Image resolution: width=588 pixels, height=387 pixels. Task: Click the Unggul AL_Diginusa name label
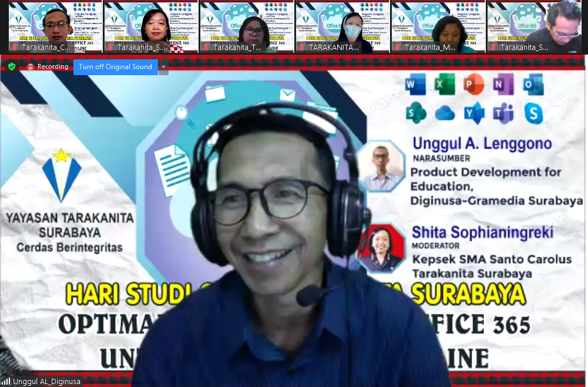click(x=46, y=382)
